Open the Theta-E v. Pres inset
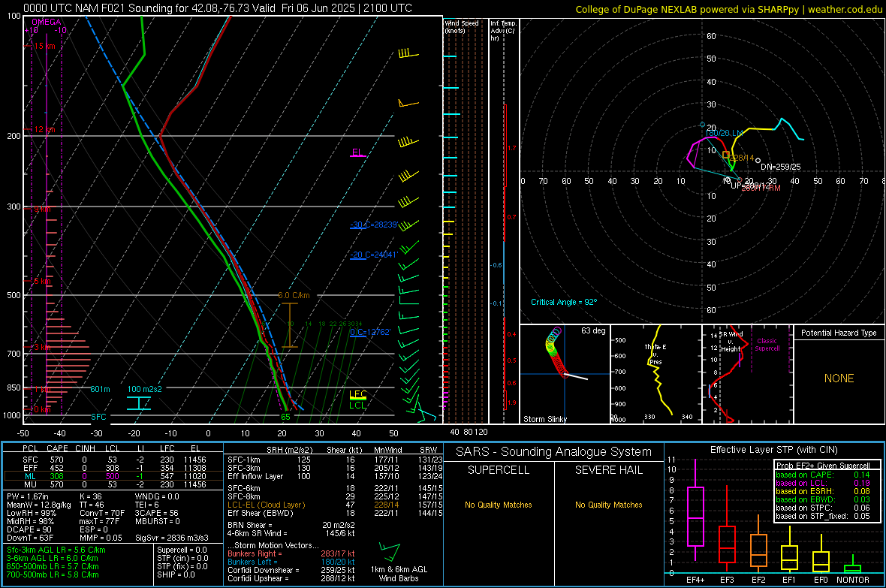This screenshot has height=588, width=886. click(656, 374)
